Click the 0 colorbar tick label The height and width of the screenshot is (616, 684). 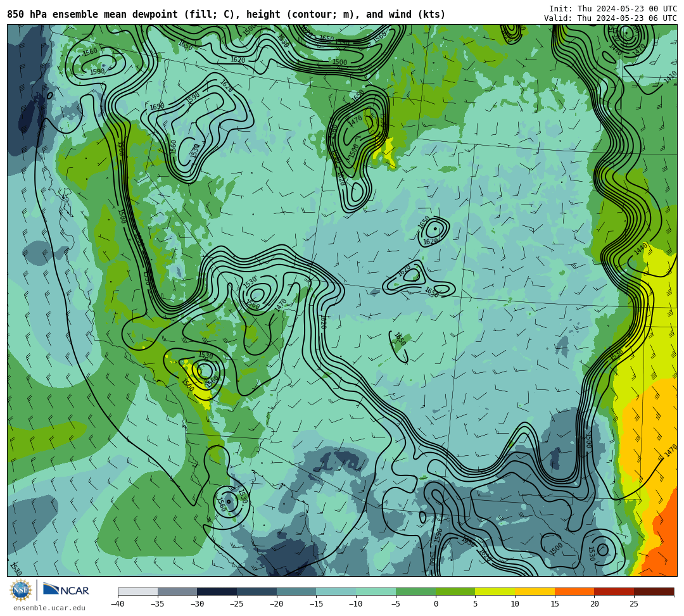(436, 604)
